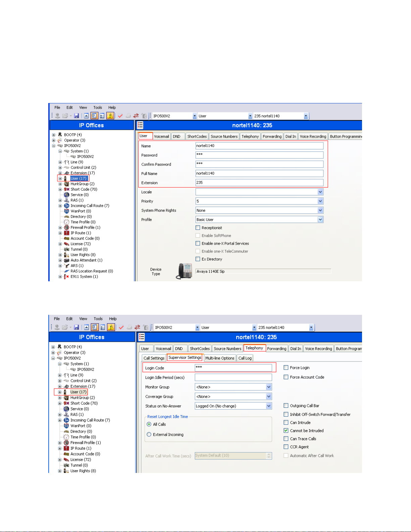The width and height of the screenshot is (411, 532).
Task: Select ARS (1) in the tree
Action: pos(77,265)
